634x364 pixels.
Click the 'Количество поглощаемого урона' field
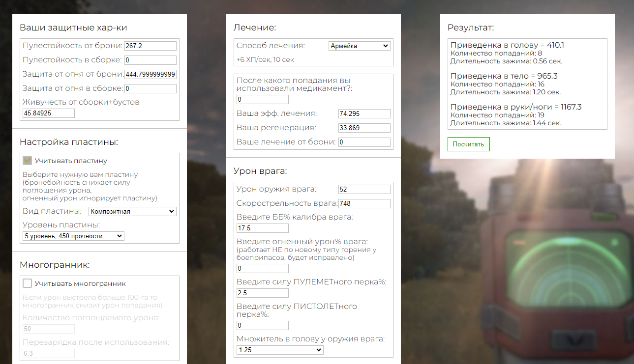pos(48,329)
